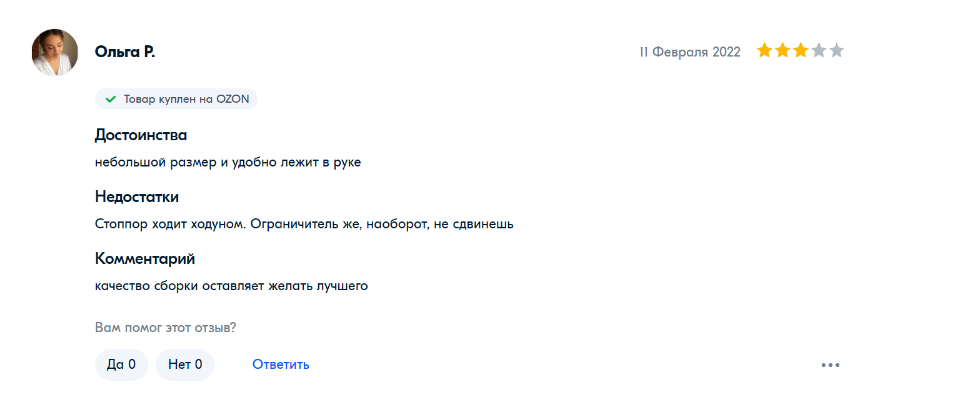Image resolution: width=957 pixels, height=412 pixels.
Task: Click the 'Комментарий' heading
Action: 145,259
